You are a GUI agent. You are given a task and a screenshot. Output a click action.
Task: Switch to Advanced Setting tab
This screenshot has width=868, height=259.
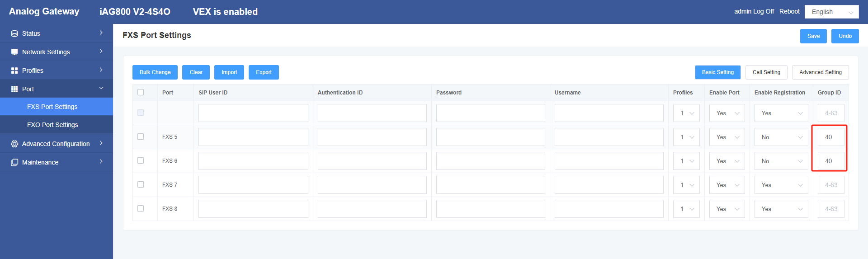[x=820, y=72]
